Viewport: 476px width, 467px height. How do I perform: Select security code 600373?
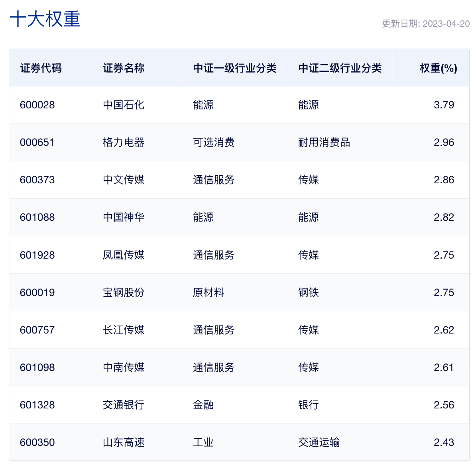tap(37, 180)
